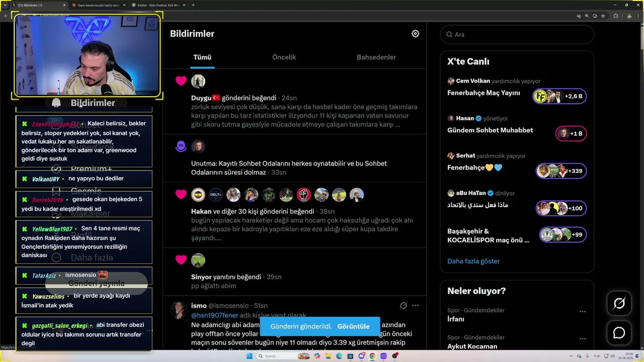Click the heart icon on Duygu's like notification

click(181, 81)
